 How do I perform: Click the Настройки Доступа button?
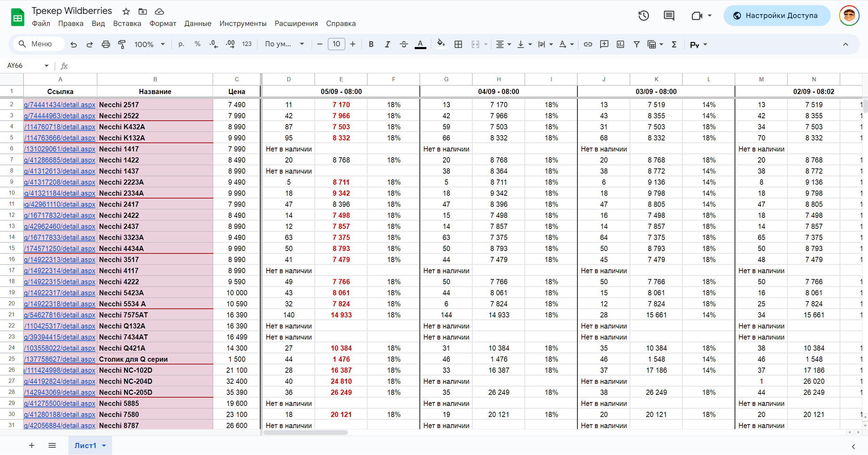tap(776, 16)
